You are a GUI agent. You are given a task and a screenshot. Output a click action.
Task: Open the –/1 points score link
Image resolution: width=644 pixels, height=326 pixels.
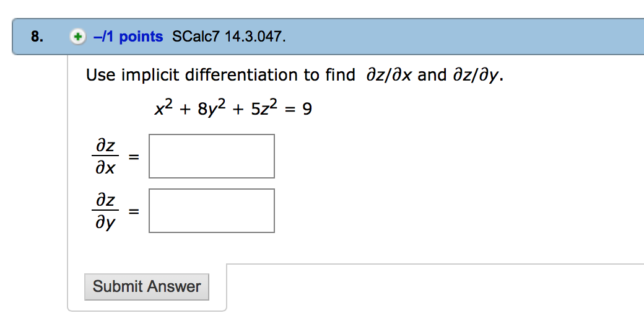(128, 37)
